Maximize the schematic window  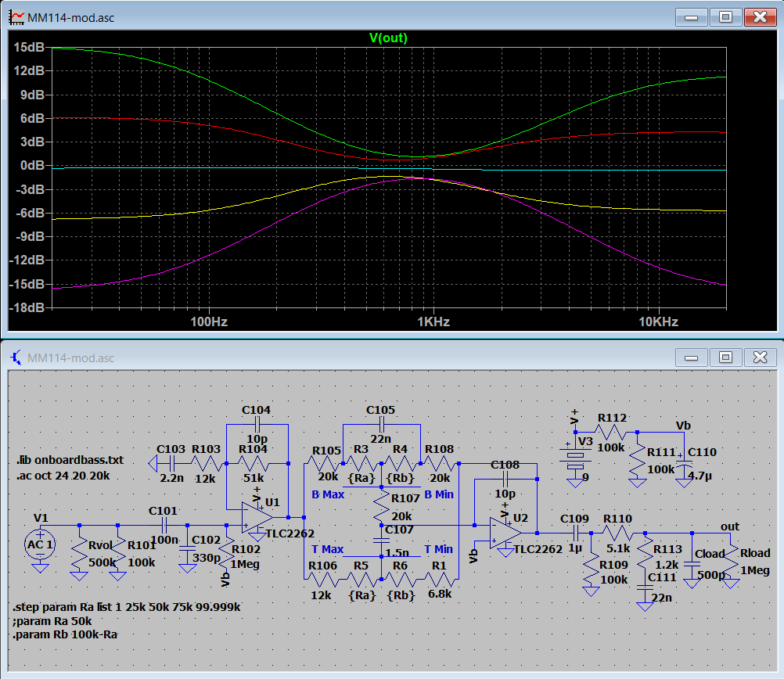tap(725, 357)
